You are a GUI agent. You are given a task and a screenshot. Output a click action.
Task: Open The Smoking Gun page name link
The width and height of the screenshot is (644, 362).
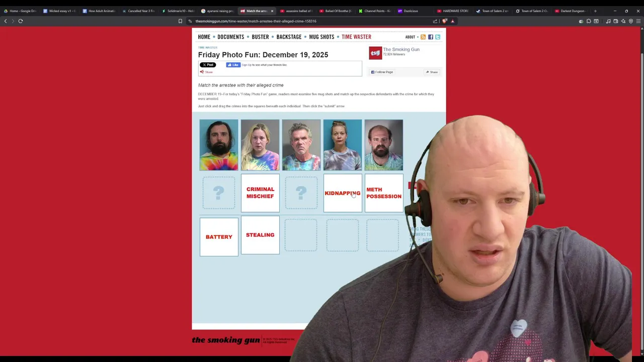click(x=401, y=49)
